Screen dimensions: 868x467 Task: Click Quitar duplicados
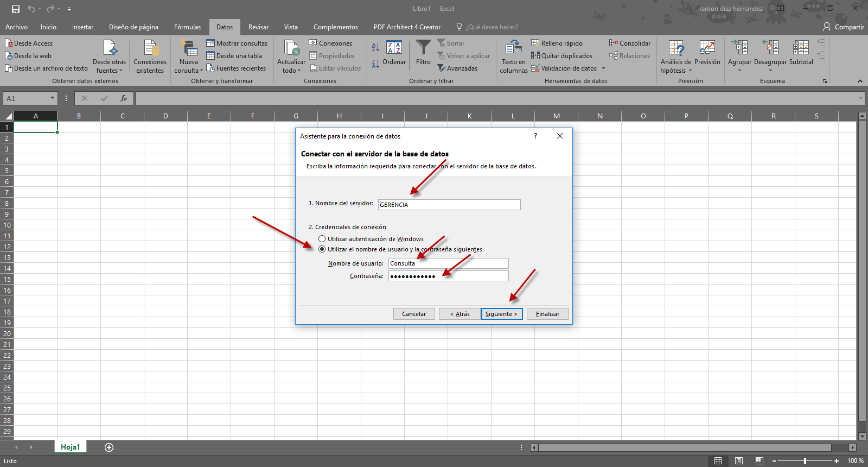click(x=561, y=56)
